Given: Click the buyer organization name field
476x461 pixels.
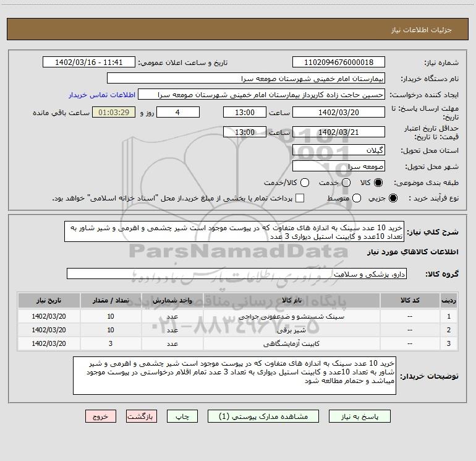Looking at the screenshot, I should pos(246,79).
